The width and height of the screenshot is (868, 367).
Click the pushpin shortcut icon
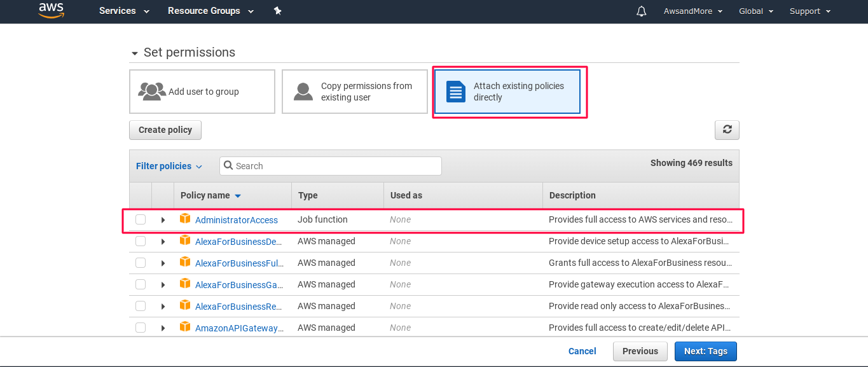coord(277,11)
